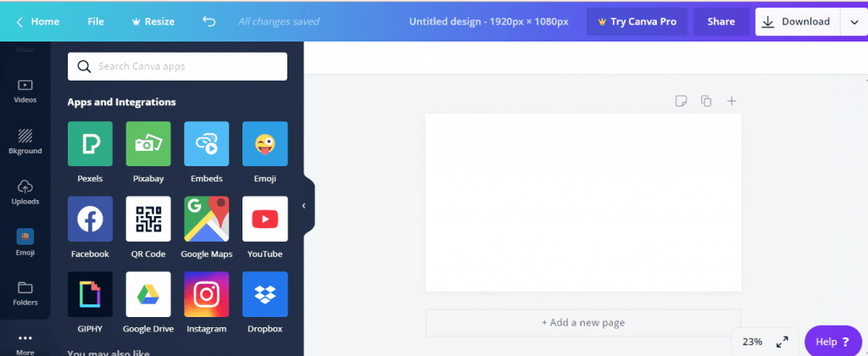The width and height of the screenshot is (868, 356).
Task: Open the Dropbox integration
Action: point(264,294)
